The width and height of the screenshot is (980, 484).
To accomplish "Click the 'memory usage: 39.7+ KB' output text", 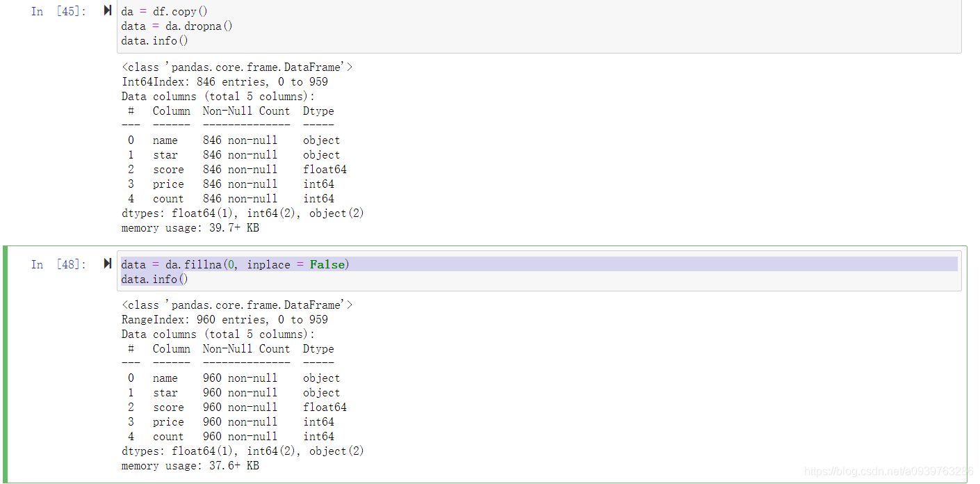I will pos(190,228).
